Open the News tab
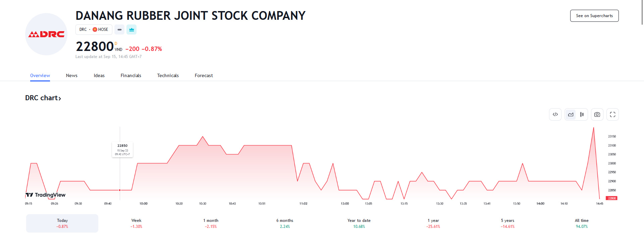This screenshot has width=644, height=246. [x=72, y=75]
